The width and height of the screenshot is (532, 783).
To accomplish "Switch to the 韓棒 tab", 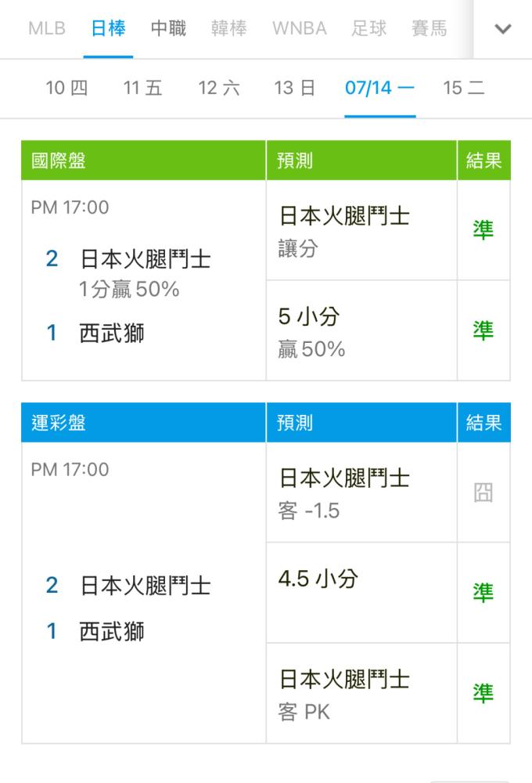I will tap(229, 28).
